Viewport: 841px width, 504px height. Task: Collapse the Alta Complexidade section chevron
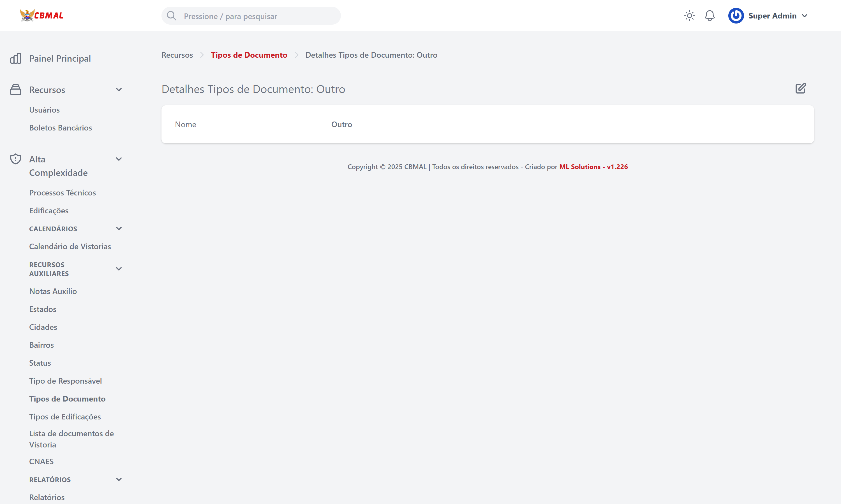click(x=119, y=159)
